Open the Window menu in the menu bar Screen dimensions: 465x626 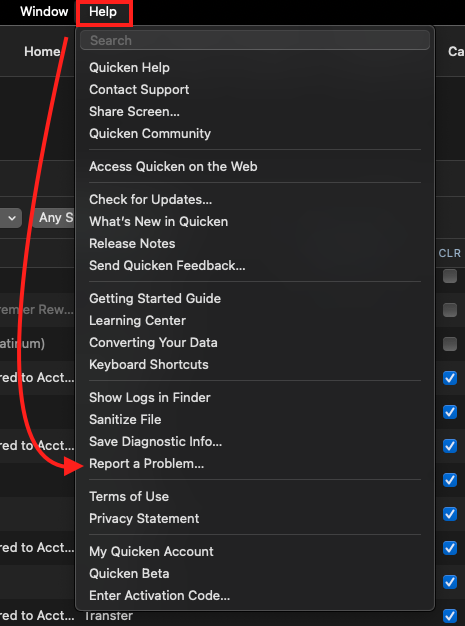[x=44, y=12]
